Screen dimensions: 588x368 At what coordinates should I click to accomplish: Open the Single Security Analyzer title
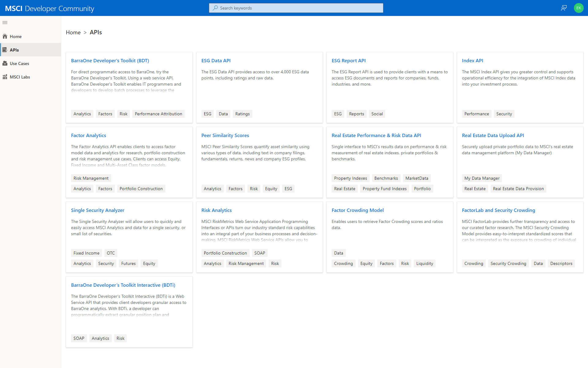pos(98,210)
